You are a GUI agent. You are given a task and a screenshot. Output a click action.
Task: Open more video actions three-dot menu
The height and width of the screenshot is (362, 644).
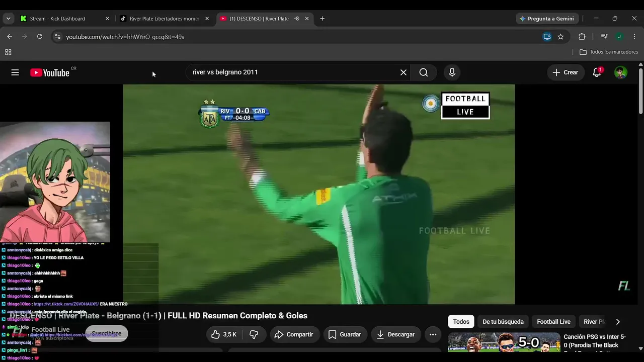point(433,334)
